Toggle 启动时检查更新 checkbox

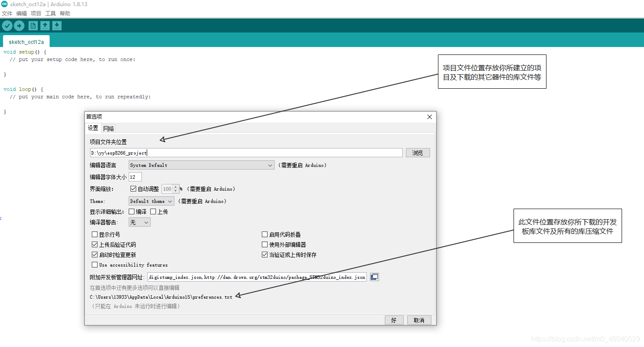tap(94, 255)
